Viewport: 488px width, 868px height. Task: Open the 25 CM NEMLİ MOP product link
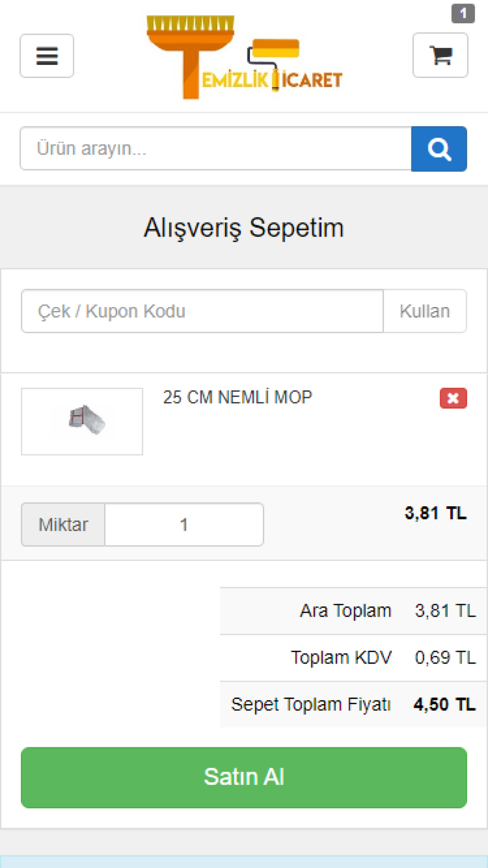(x=237, y=397)
